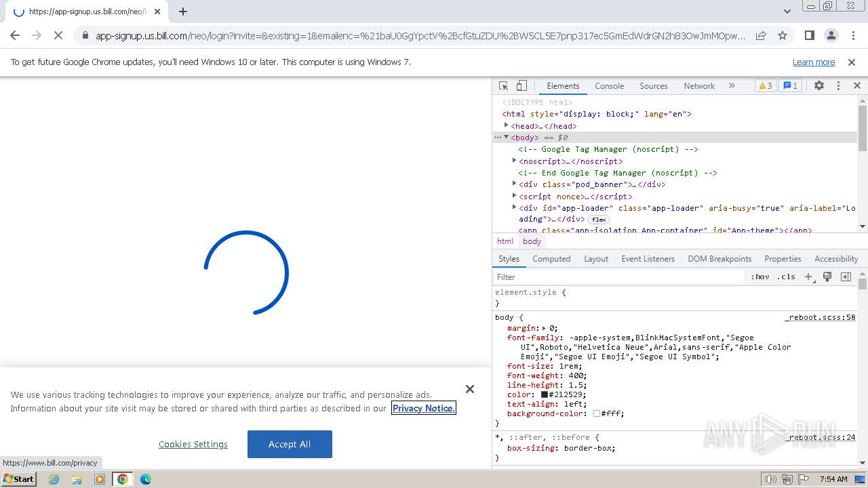The height and width of the screenshot is (488, 868).
Task: Select the Styles tab
Action: coord(509,259)
